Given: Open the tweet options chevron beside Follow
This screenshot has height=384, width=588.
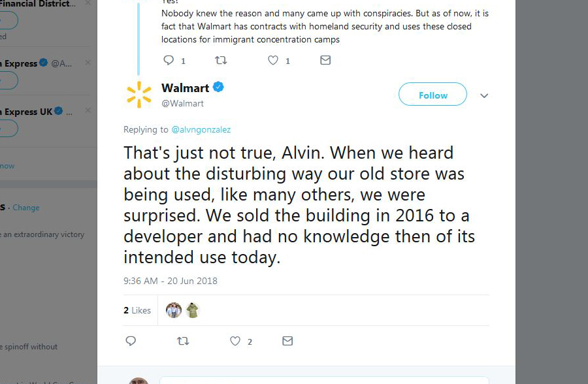Looking at the screenshot, I should click(484, 95).
